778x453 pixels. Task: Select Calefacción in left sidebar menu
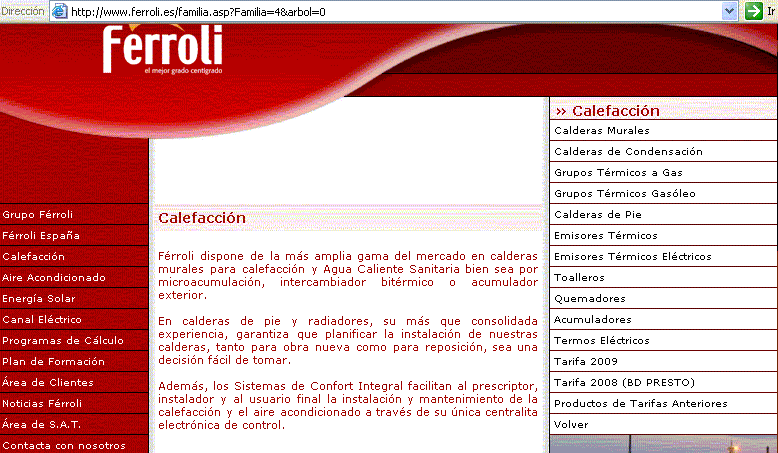point(33,257)
